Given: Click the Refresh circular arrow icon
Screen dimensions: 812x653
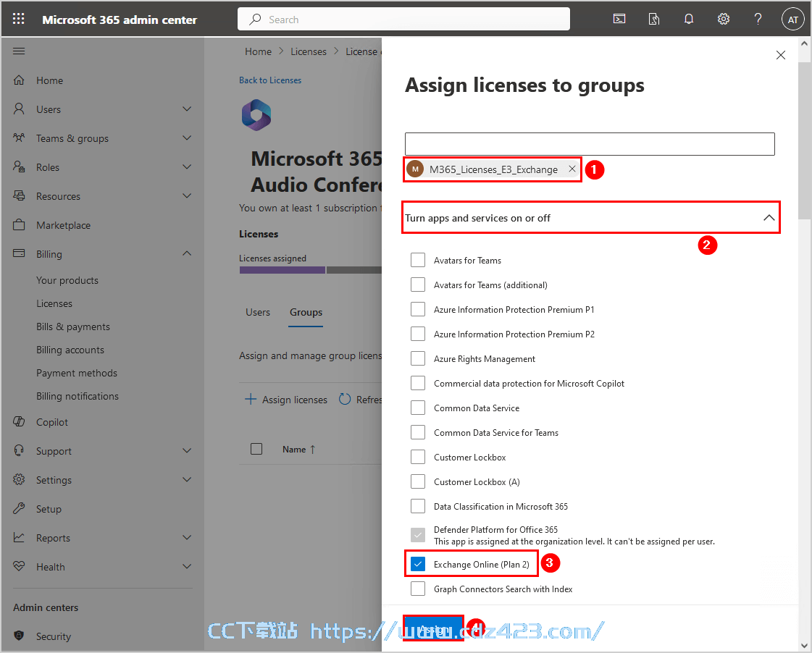Looking at the screenshot, I should (x=345, y=400).
